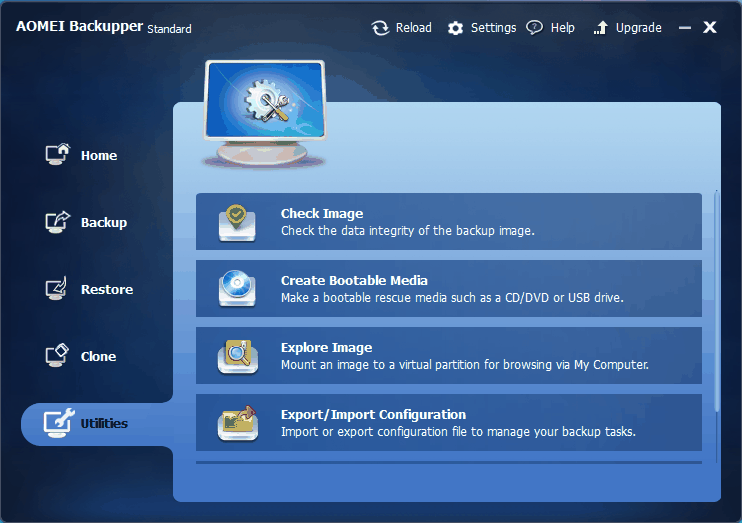The height and width of the screenshot is (523, 742).
Task: Click the Check Image checkmark icon
Action: coord(237,222)
